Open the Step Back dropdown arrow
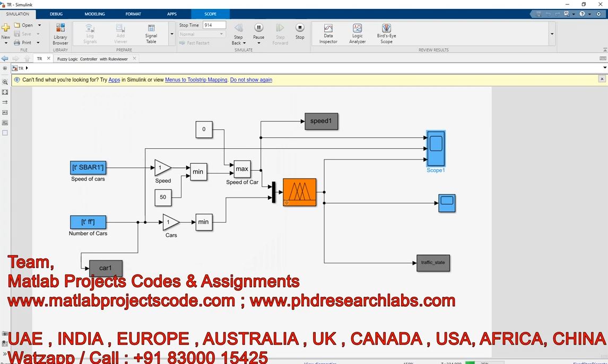 (244, 43)
